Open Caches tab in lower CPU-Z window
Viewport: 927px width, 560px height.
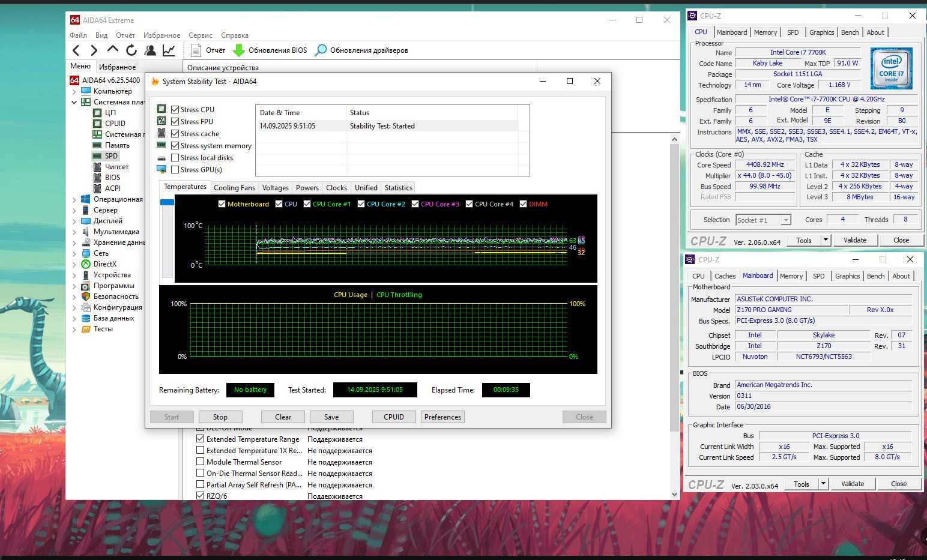tap(725, 276)
